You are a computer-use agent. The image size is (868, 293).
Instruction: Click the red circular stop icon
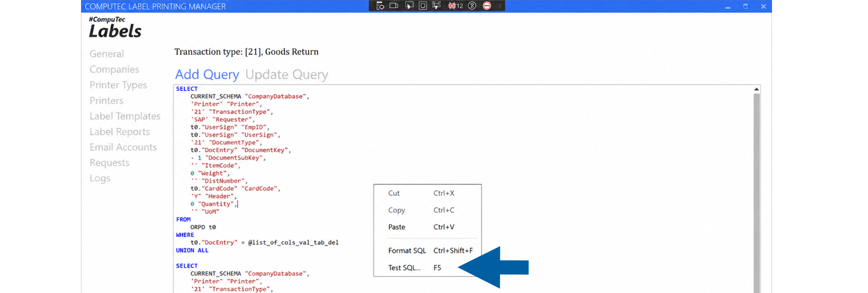click(487, 6)
